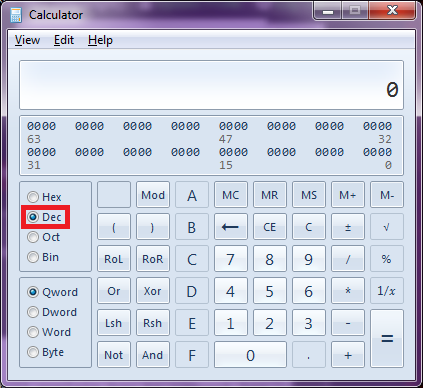The image size is (423, 388).
Task: Apply bitwise Xor operator
Action: point(153,291)
